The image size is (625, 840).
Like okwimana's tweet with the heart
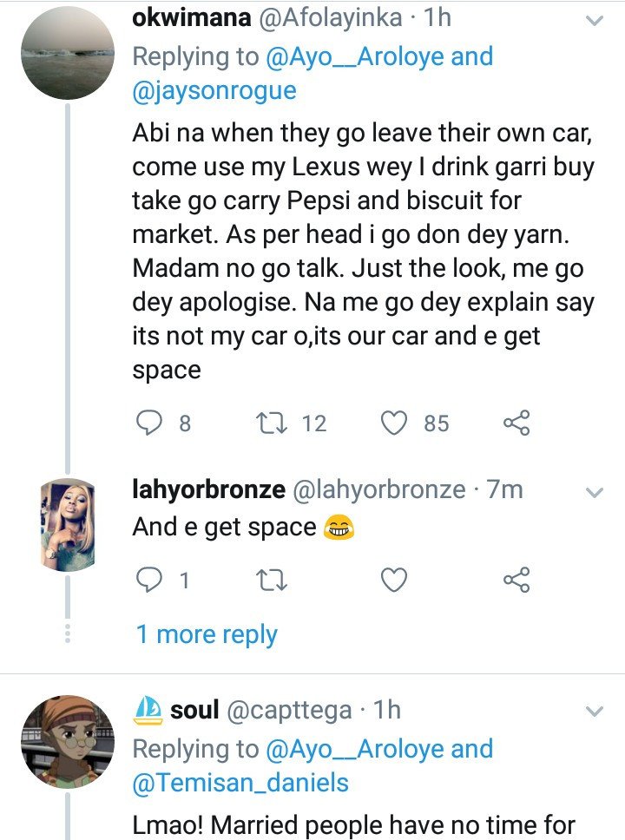[x=394, y=423]
